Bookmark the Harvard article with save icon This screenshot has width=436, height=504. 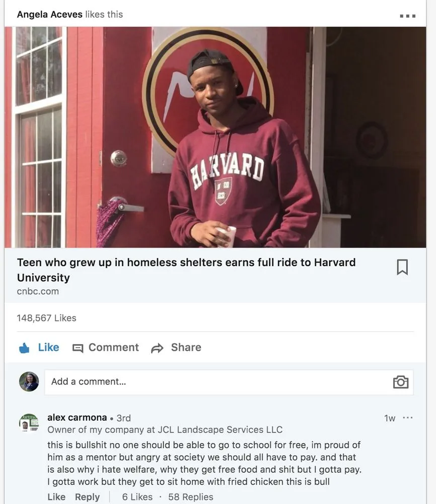tap(402, 267)
